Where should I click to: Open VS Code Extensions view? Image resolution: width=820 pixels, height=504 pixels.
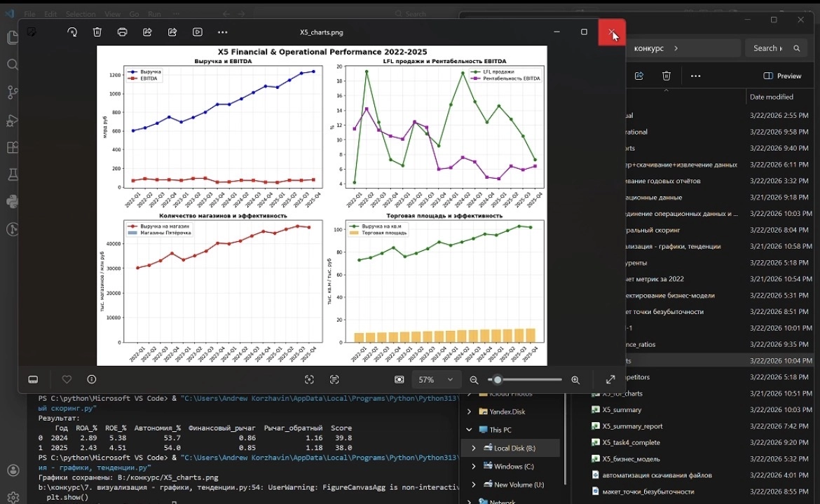(13, 147)
